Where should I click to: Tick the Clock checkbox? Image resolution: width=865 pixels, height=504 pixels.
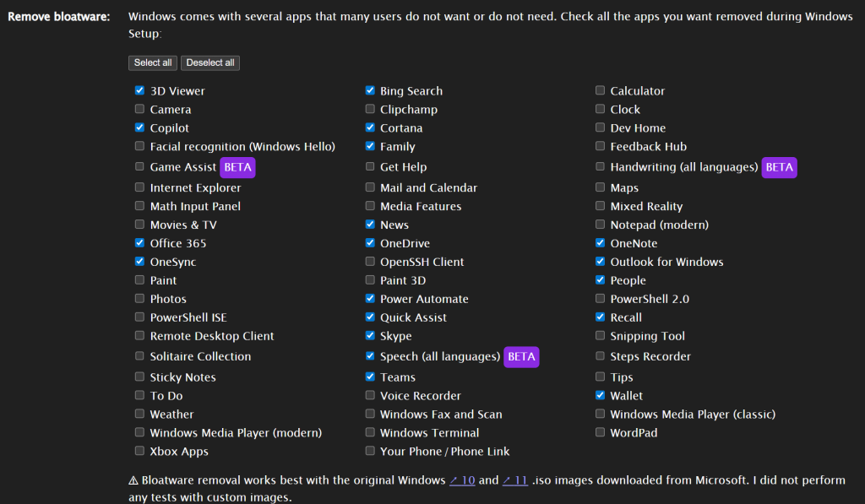tap(601, 109)
